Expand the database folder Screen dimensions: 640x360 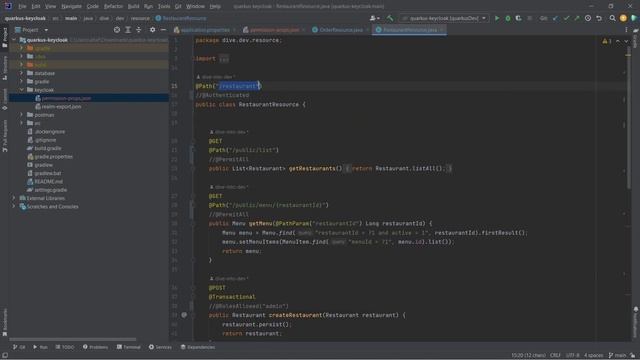click(22, 73)
